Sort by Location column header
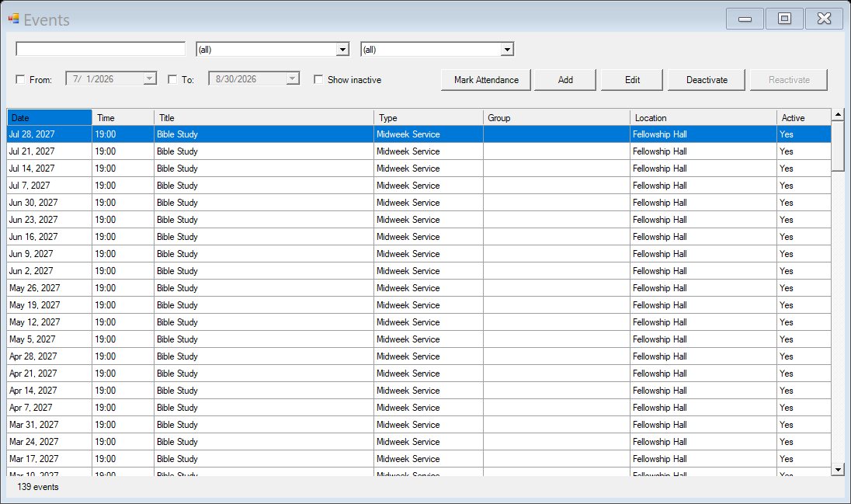 tap(703, 118)
